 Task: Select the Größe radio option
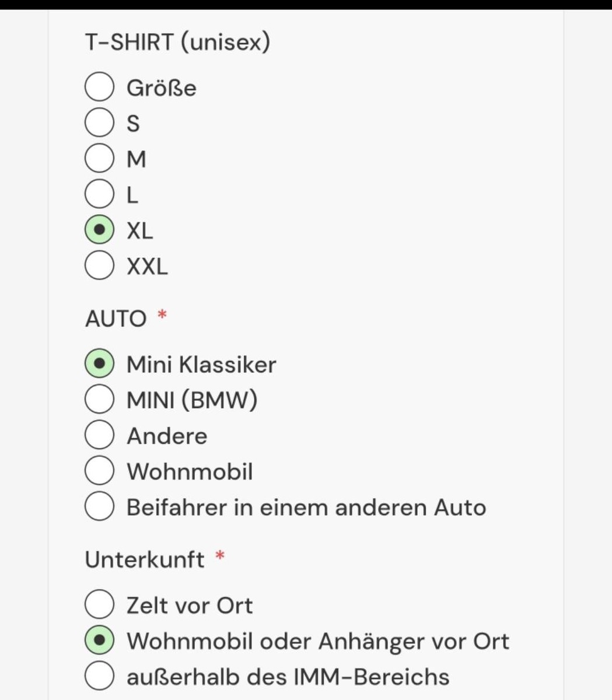pyautogui.click(x=100, y=87)
